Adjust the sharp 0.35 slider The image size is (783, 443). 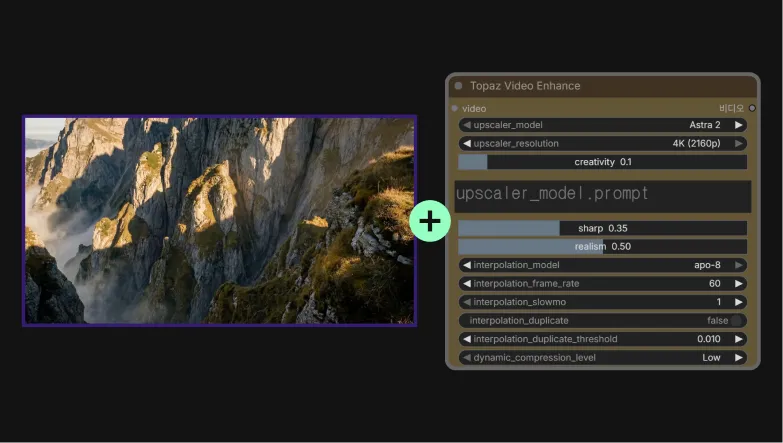[x=603, y=228]
